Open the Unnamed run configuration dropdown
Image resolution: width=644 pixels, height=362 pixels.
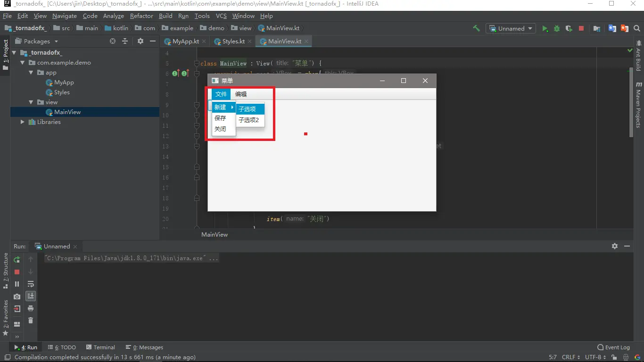(x=511, y=28)
